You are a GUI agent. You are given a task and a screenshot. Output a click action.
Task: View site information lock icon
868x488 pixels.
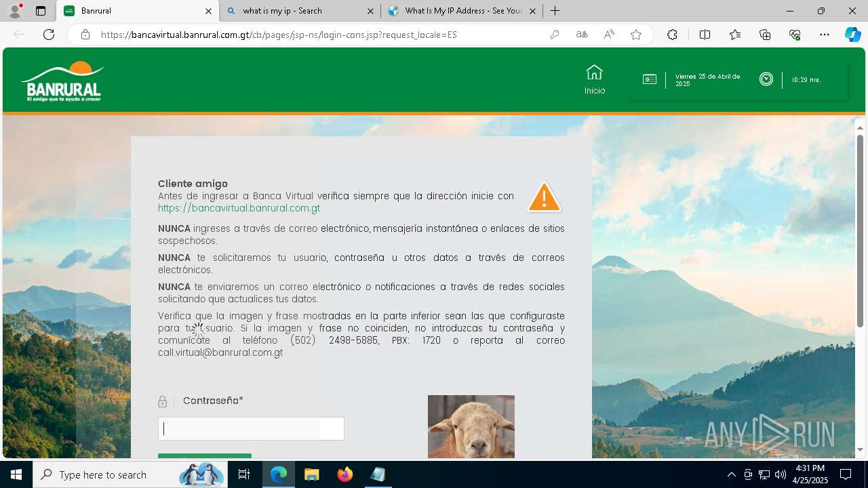pos(85,35)
